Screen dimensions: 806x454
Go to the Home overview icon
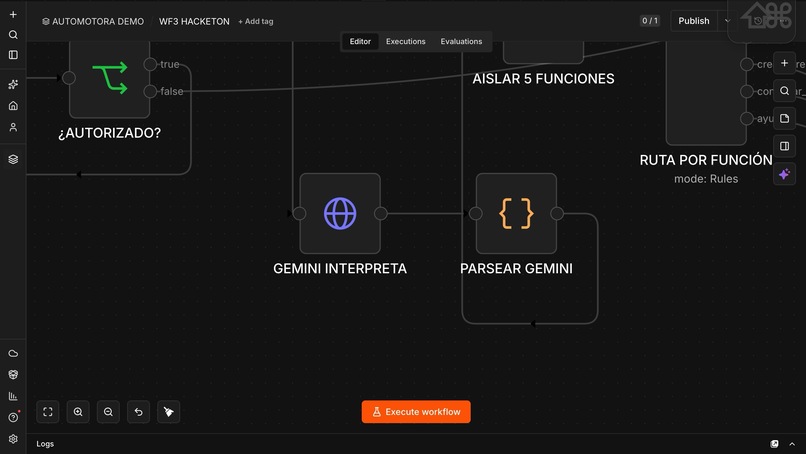coord(13,105)
